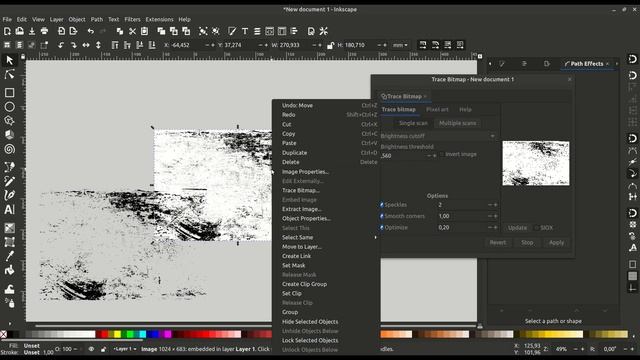The width and height of the screenshot is (640, 360).
Task: Toggle Layer 1 lock icon
Action: click(104, 349)
